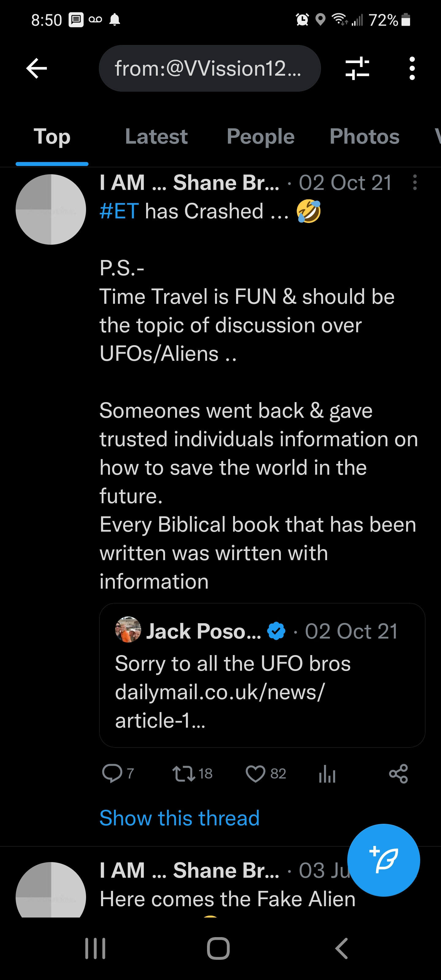Open the search overflow menu (three dots)
Viewport: 441px width, 980px height.
[x=412, y=69]
